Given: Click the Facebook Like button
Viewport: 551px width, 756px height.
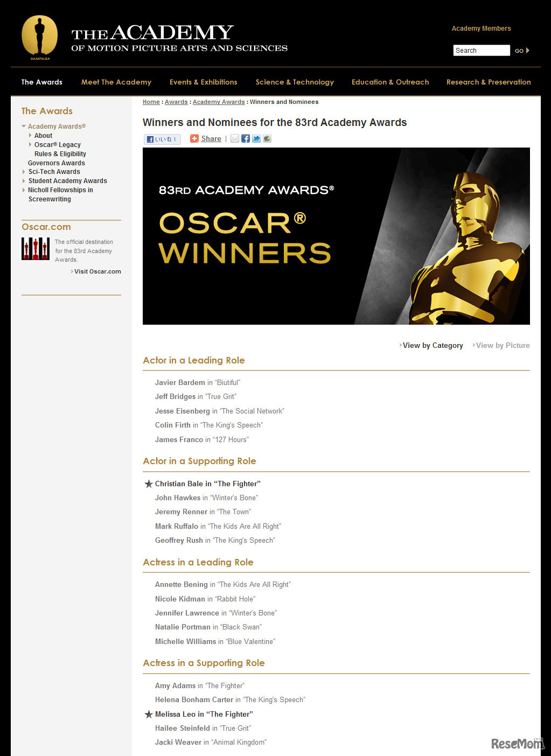Looking at the screenshot, I should (162, 139).
